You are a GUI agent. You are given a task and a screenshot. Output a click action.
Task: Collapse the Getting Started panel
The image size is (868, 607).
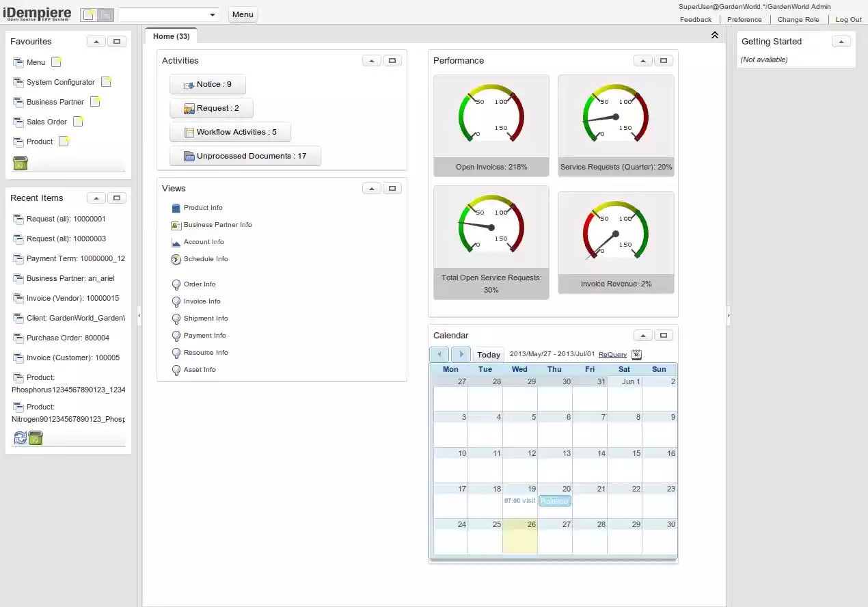coord(841,41)
